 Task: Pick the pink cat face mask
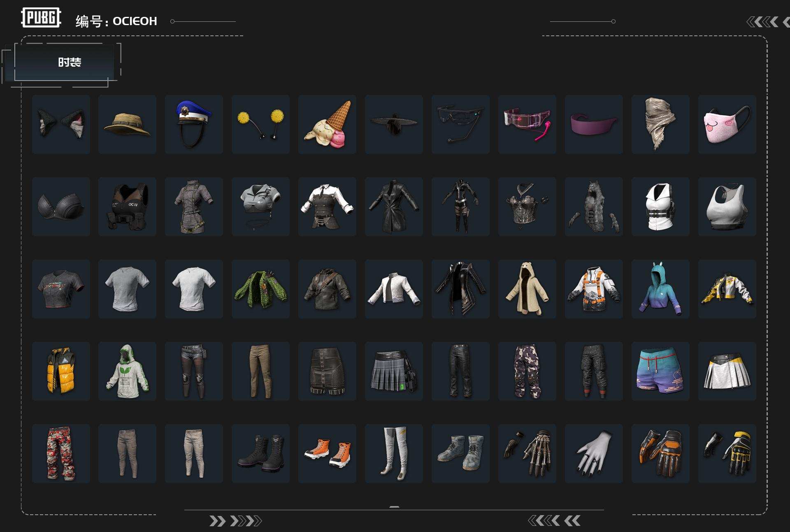point(727,124)
